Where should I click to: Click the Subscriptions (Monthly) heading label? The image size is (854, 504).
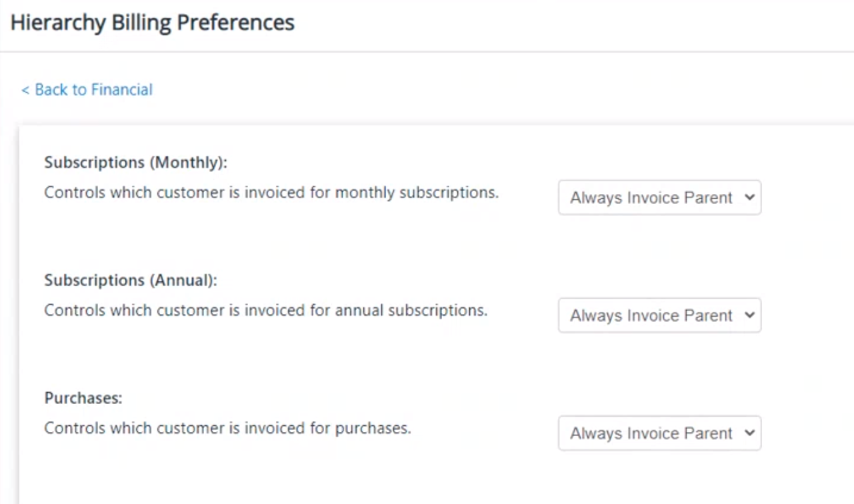[136, 163]
